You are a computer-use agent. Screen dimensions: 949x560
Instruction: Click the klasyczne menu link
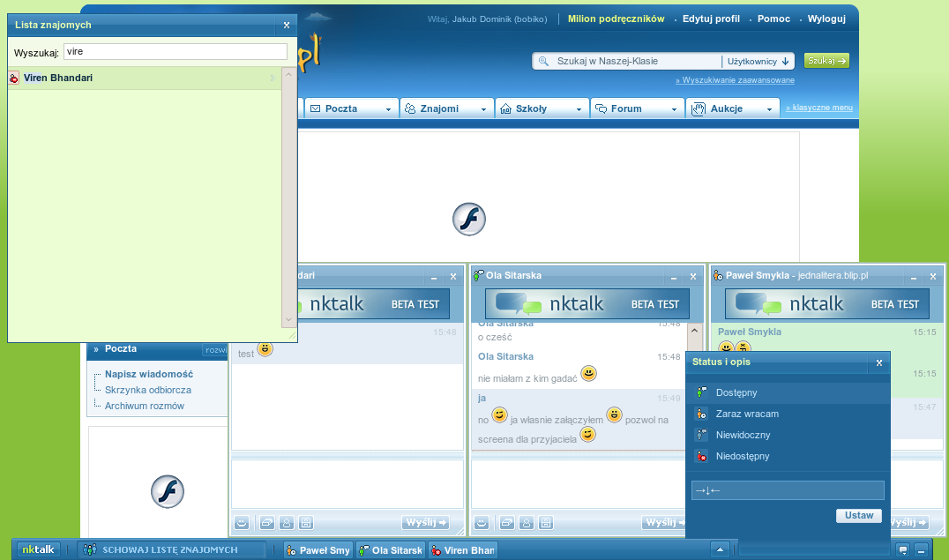click(x=819, y=108)
